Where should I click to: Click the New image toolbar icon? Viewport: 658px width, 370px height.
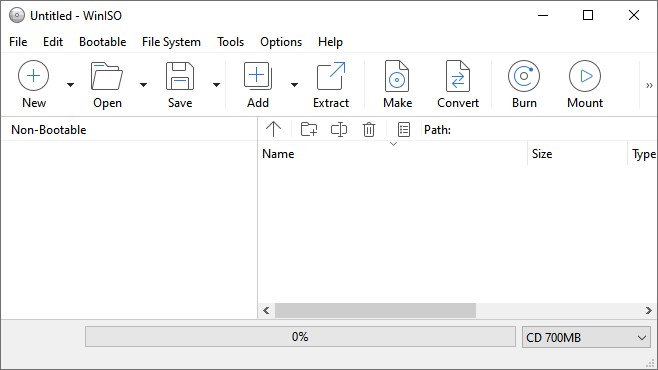(34, 76)
